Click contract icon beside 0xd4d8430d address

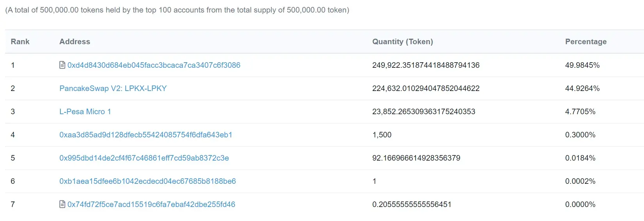click(62, 65)
